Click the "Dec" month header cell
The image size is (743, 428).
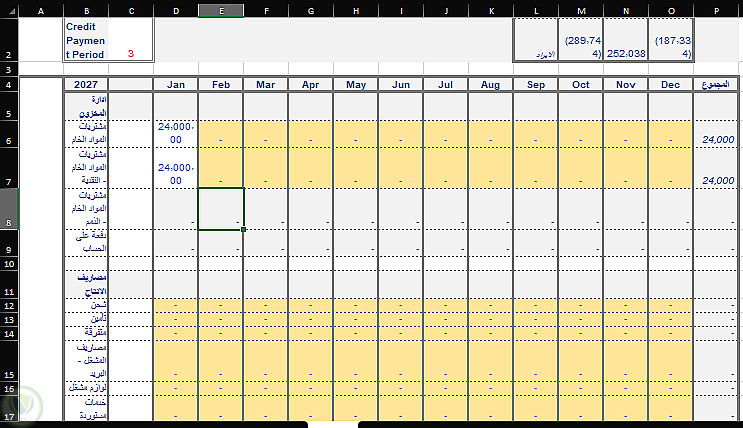pyautogui.click(x=671, y=84)
